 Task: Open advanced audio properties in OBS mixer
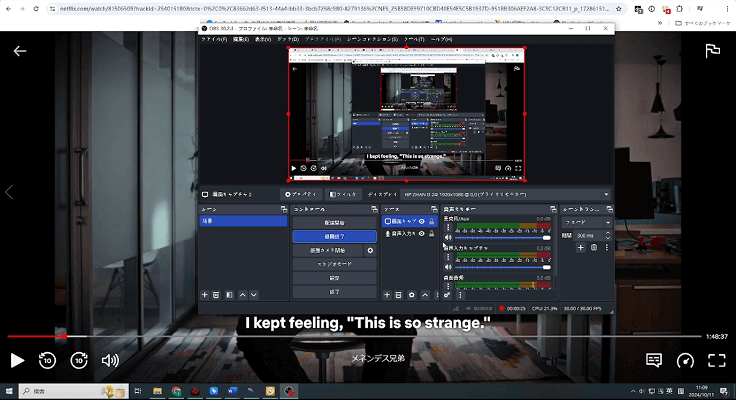point(447,295)
